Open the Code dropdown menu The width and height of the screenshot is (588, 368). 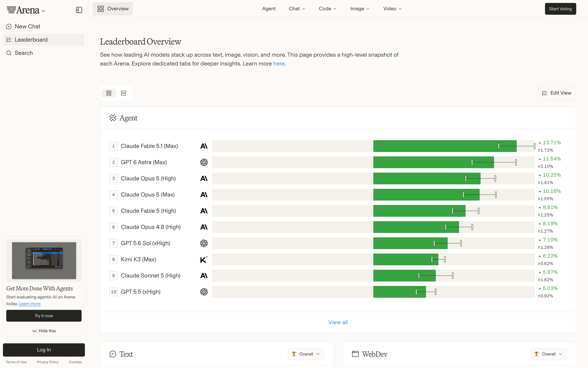pos(327,9)
